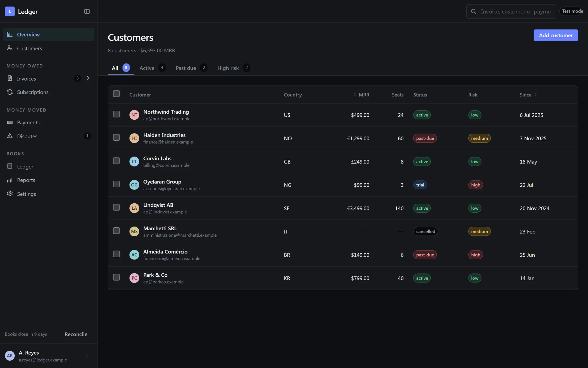Click the Invoices count badge 3

pyautogui.click(x=78, y=78)
